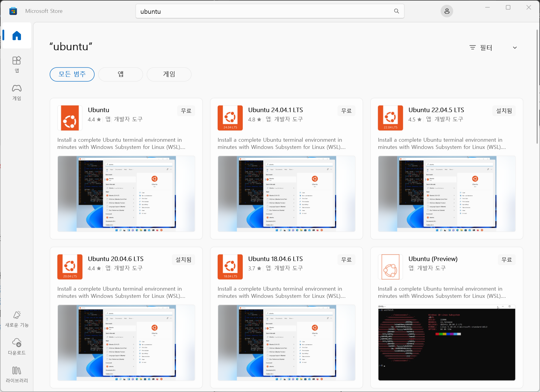This screenshot has height=392, width=540.
Task: Click Ubuntu 22.04.5 LTS screenshot thumbnail
Action: (447, 194)
